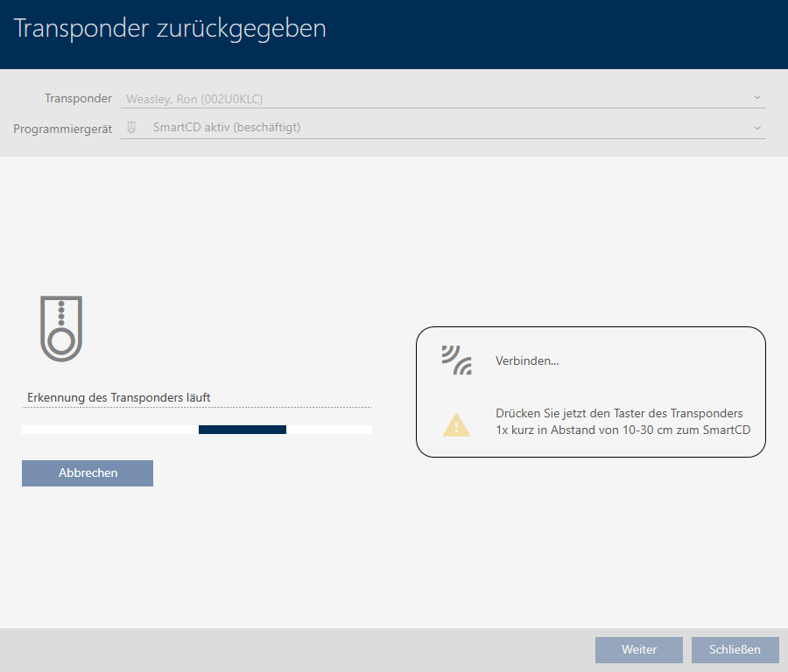Expand the Programmiergerät dropdown arrow
Image resolution: width=788 pixels, height=672 pixels.
(756, 128)
